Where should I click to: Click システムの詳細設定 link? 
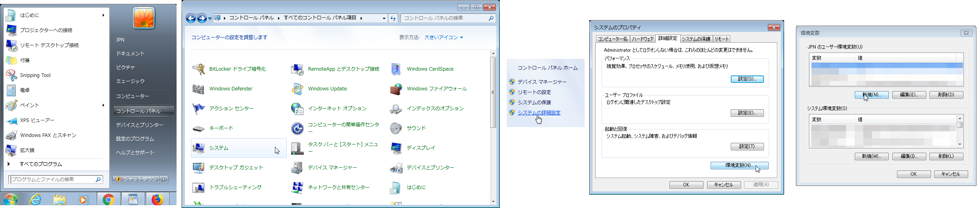(x=539, y=112)
